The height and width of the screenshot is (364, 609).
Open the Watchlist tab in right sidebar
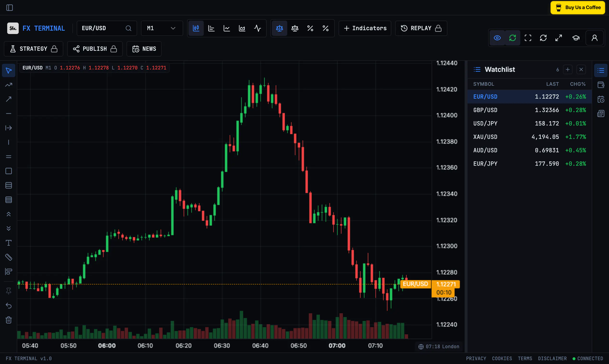pos(601,71)
